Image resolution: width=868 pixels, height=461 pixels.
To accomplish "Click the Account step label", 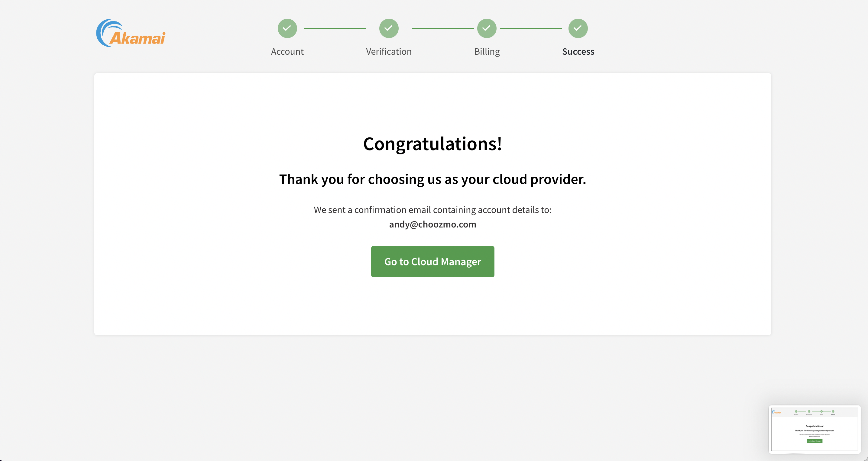I will [x=287, y=51].
